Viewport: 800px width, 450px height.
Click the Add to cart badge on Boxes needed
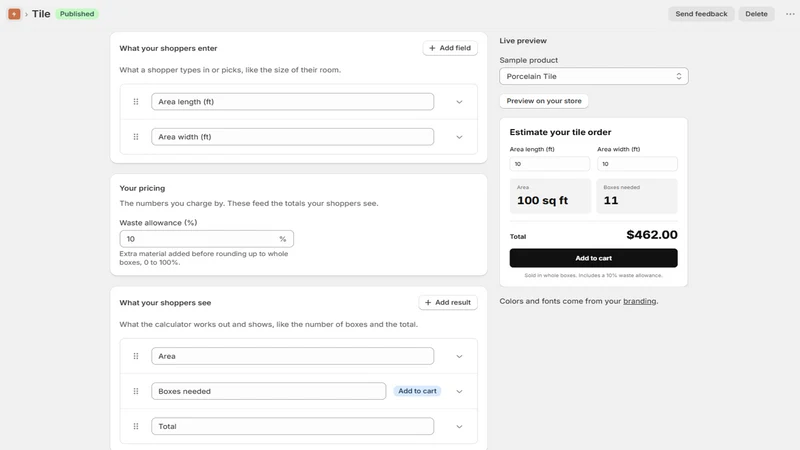[x=417, y=391]
